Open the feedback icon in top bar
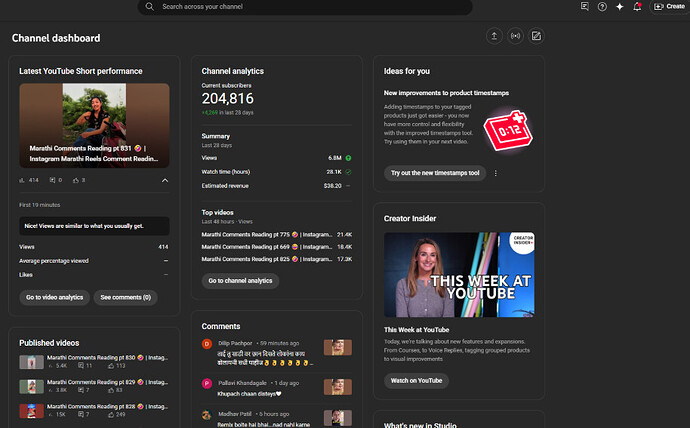This screenshot has height=428, width=690. (585, 6)
